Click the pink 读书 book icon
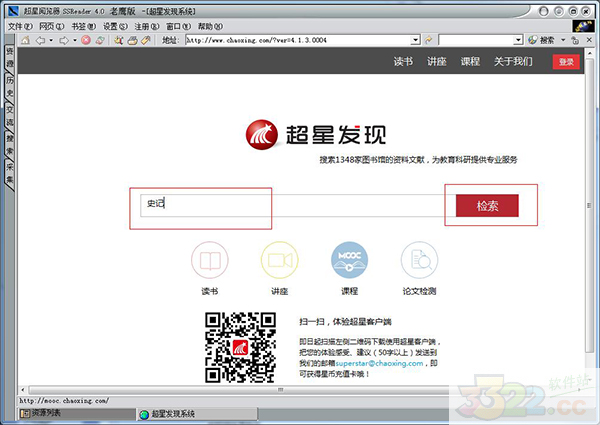Screen dimensions: 600x425 (x=210, y=260)
